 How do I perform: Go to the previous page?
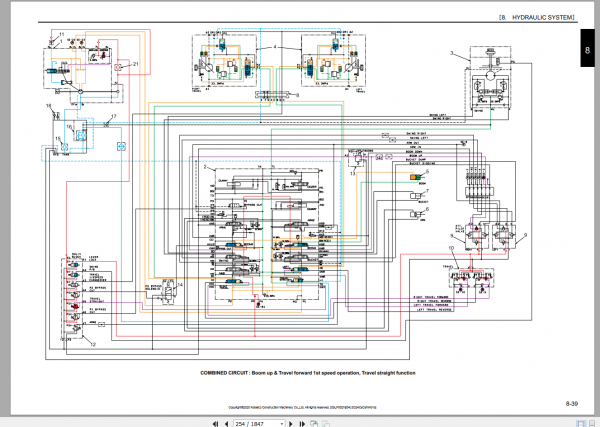(x=227, y=424)
